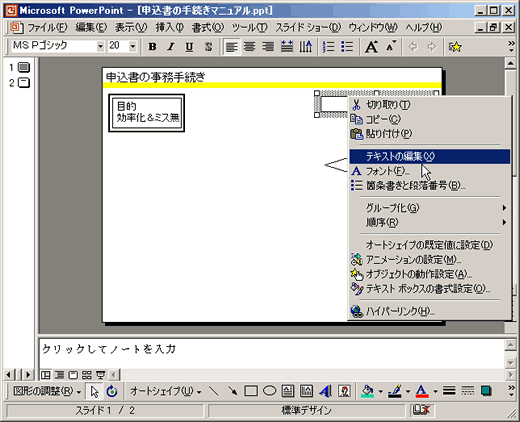The height and width of the screenshot is (422, 520).
Task: Select テキストの編集(X) context menu item
Action: [430, 156]
